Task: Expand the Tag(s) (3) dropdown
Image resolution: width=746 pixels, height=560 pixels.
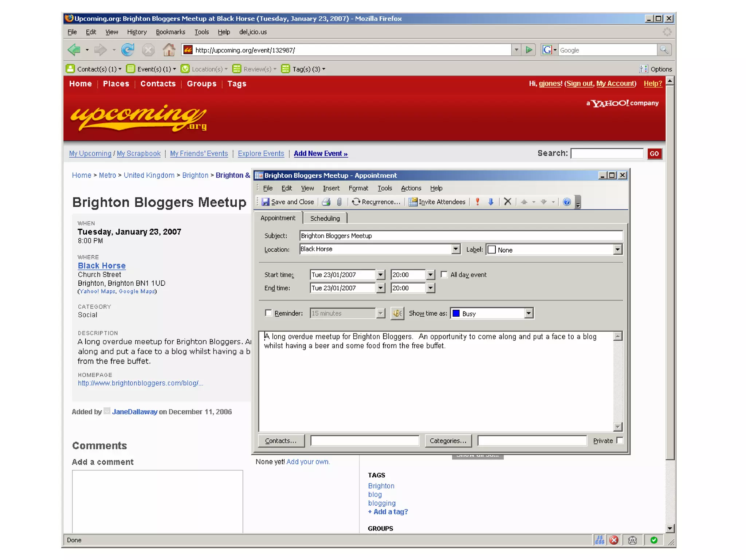Action: [x=323, y=69]
